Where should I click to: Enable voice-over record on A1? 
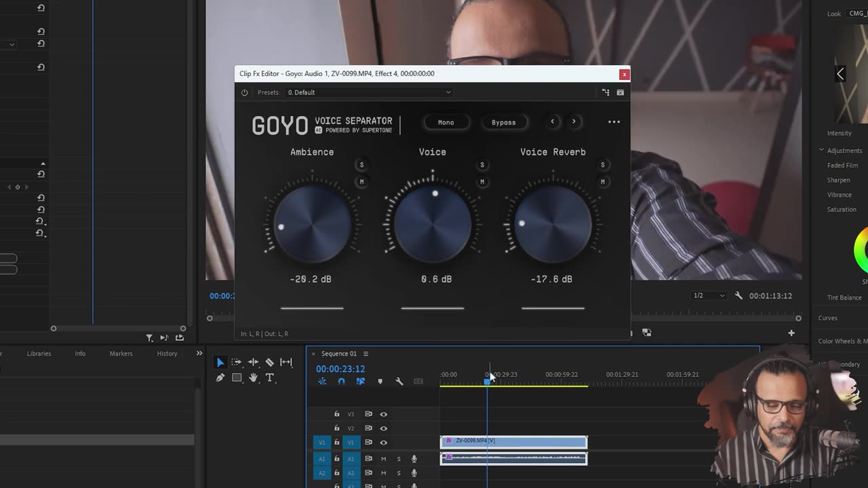(x=414, y=459)
